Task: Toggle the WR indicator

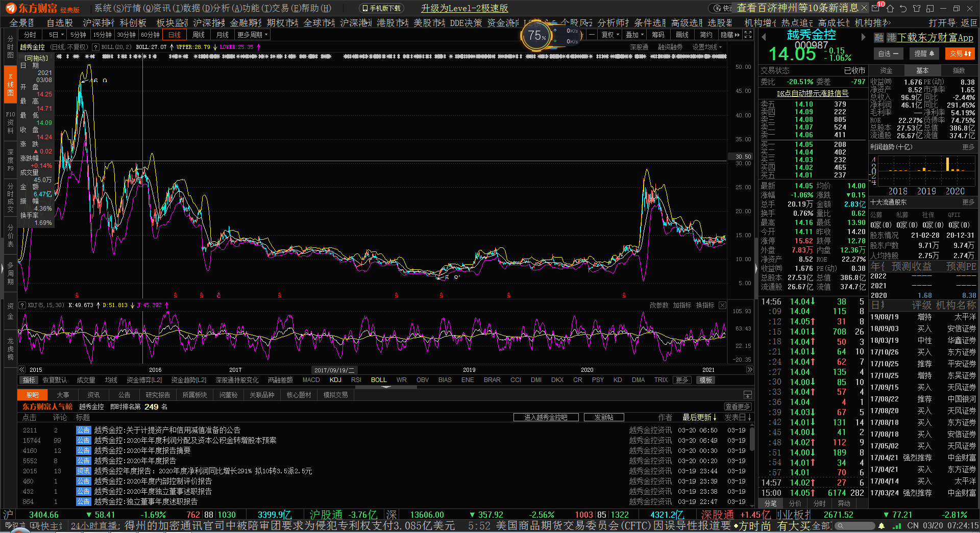Action: pos(402,380)
